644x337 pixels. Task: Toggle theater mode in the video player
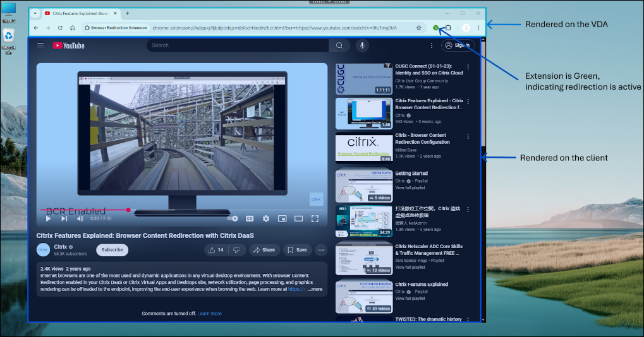298,218
